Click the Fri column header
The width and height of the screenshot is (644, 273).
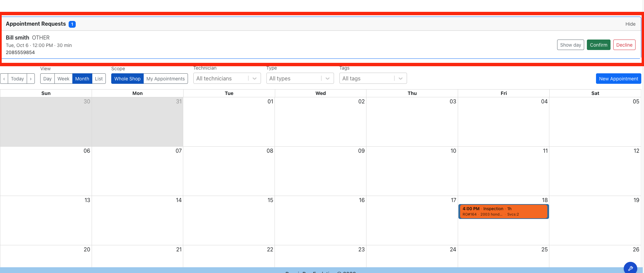coord(504,93)
